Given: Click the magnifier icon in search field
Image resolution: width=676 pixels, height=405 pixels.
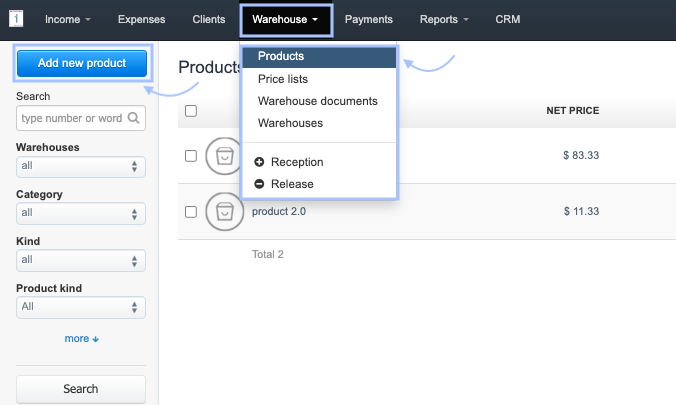Looking at the screenshot, I should pyautogui.click(x=134, y=118).
